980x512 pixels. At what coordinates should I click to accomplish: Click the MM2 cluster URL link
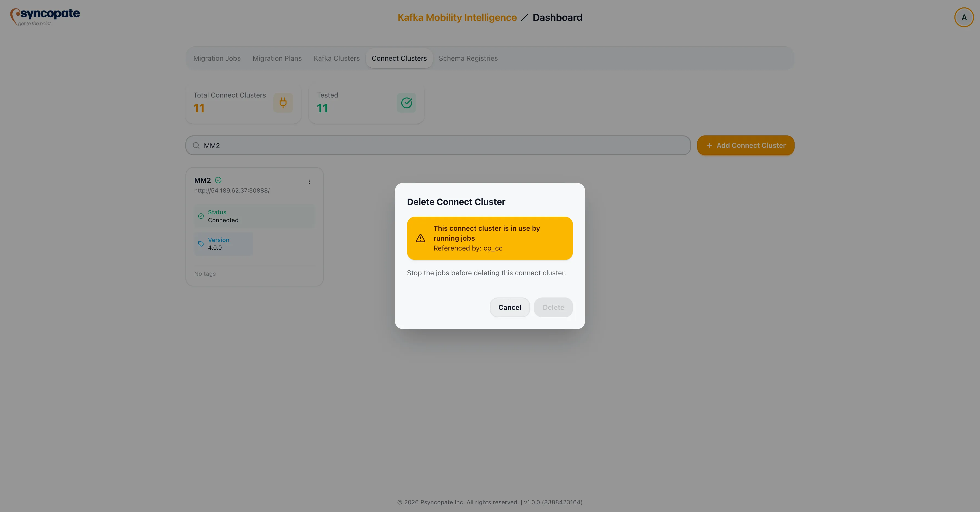point(231,190)
